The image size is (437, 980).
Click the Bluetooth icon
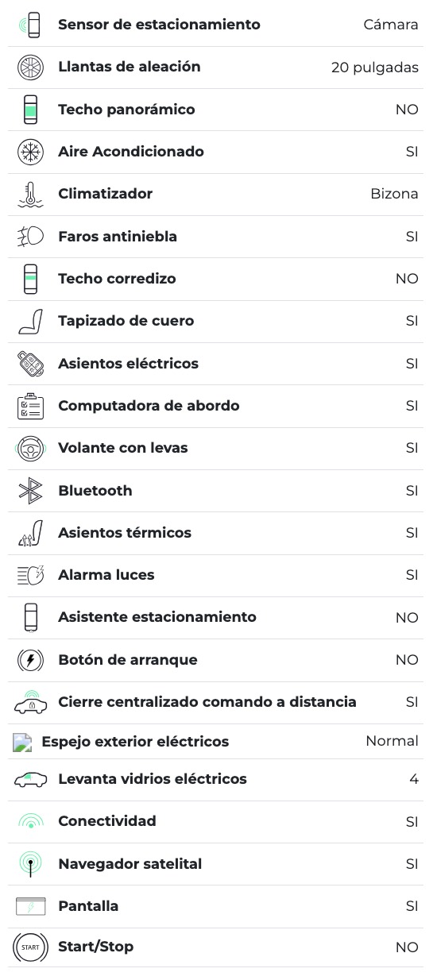coord(30,491)
